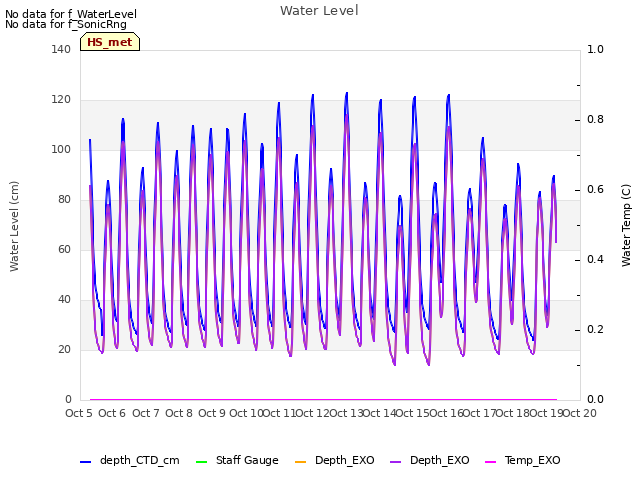Screen dimensions: 640x480
Task: Click the 0.4 tick on right axis
Action: [595, 260]
